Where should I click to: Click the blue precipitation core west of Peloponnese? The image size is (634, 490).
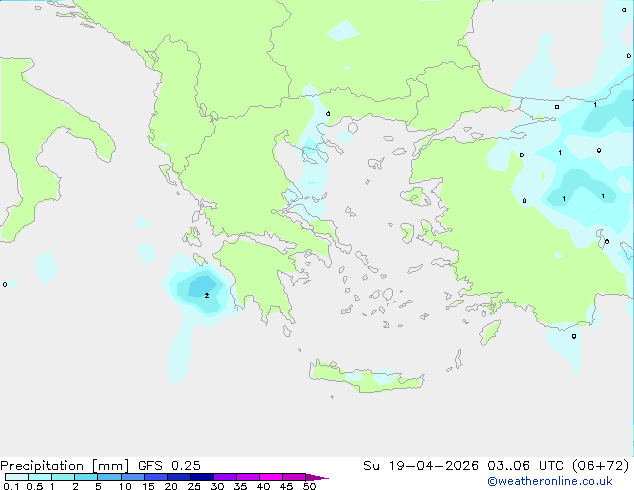click(202, 286)
